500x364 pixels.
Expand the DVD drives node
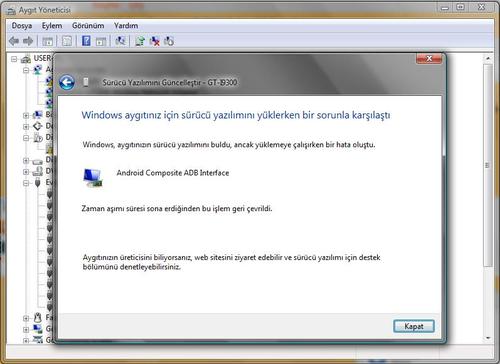click(x=26, y=172)
